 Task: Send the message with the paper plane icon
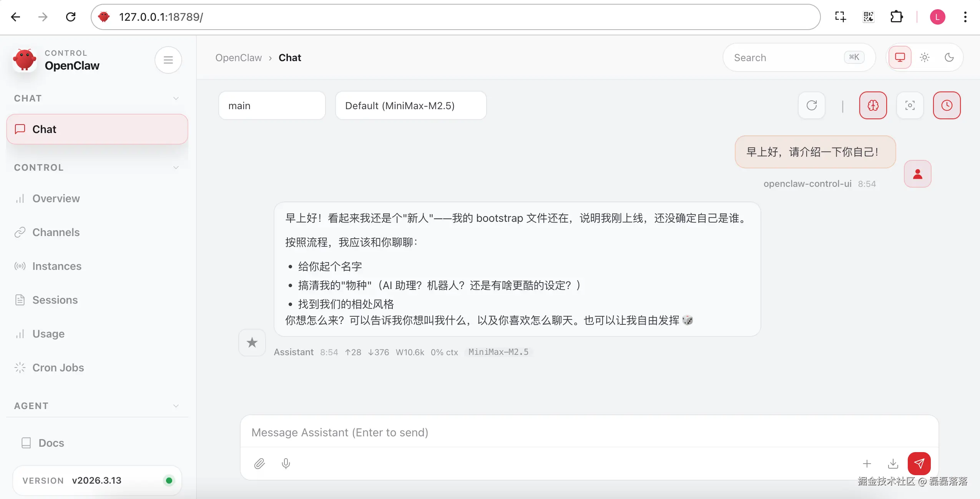point(919,464)
